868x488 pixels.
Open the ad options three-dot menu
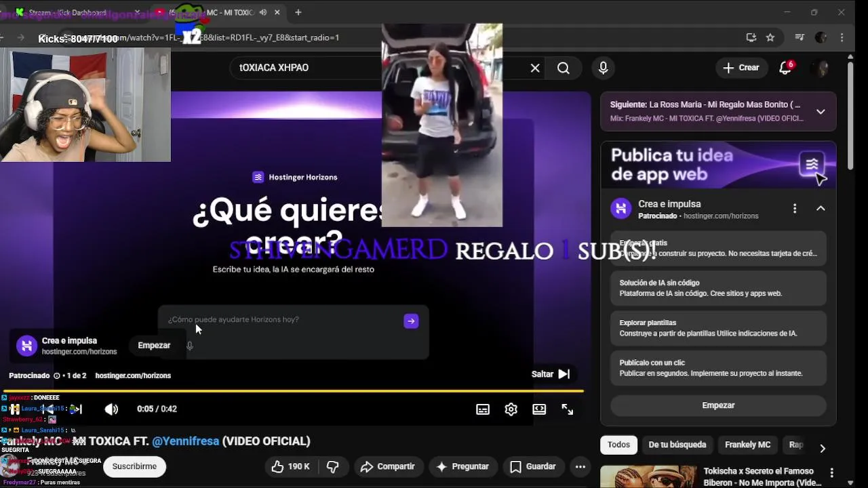click(795, 209)
